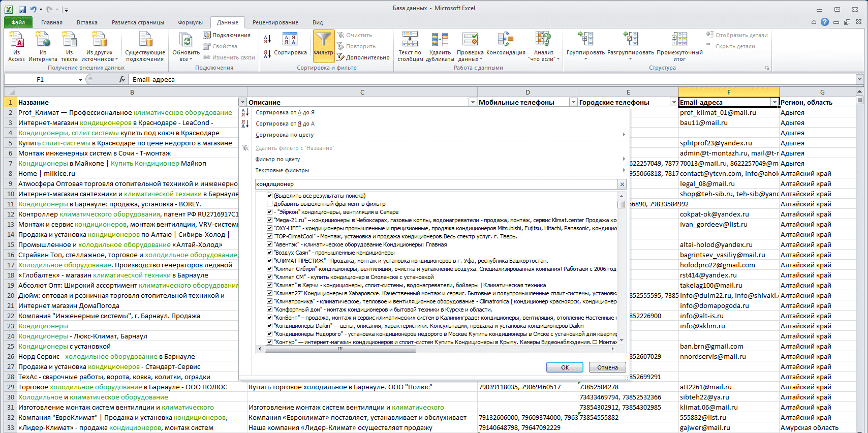868x433 pixels.
Task: Uncheck the 'Авентэк' filter item
Action: (270, 244)
